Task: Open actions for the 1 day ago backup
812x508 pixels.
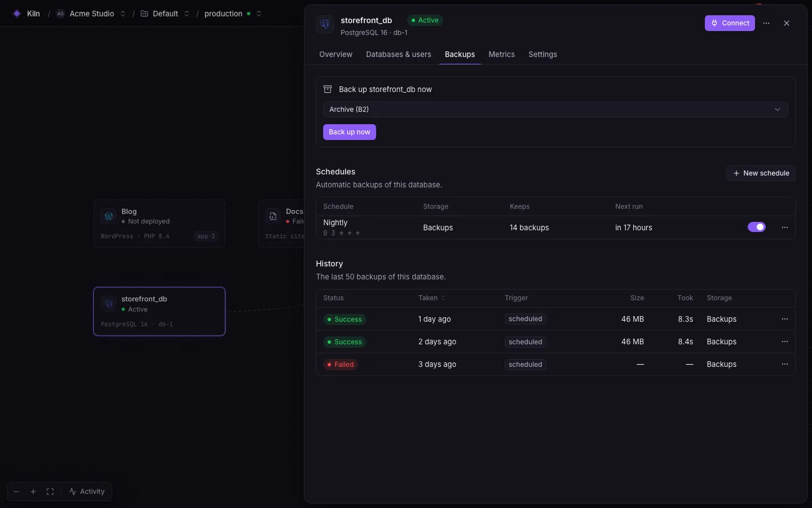Action: (785, 319)
